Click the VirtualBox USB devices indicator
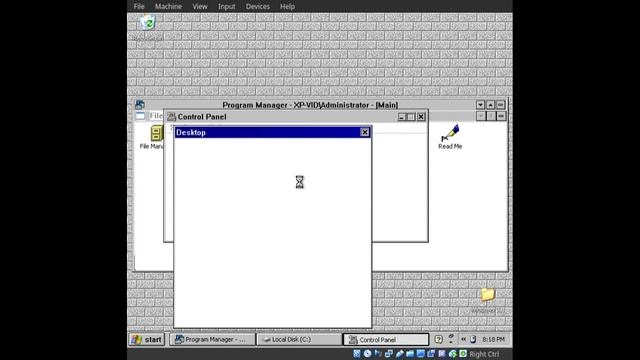 pyautogui.click(x=399, y=354)
